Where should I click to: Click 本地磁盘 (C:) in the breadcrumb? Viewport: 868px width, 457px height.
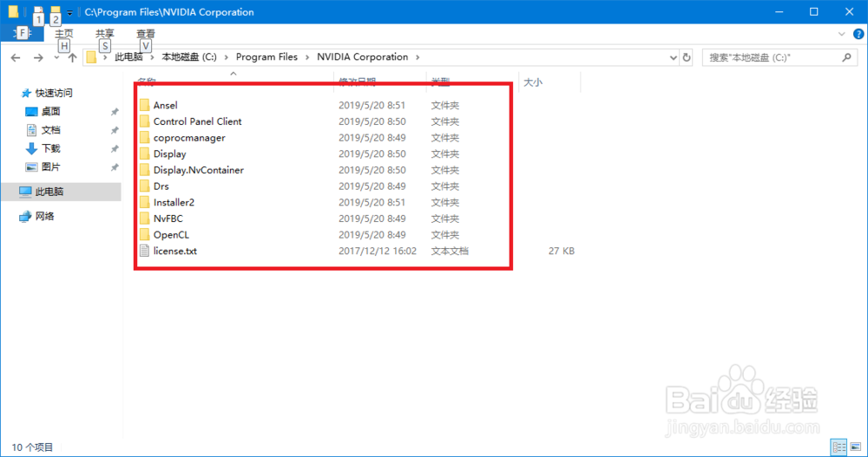coord(189,57)
